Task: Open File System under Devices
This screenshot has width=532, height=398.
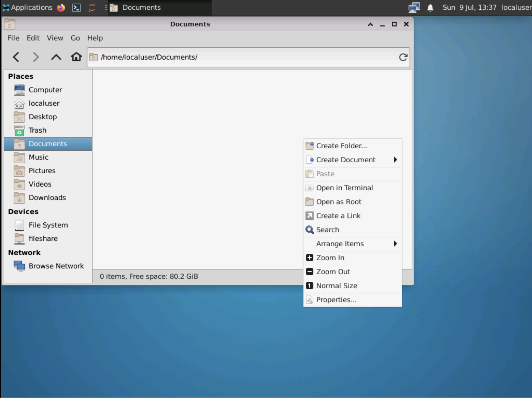Action: tap(48, 225)
